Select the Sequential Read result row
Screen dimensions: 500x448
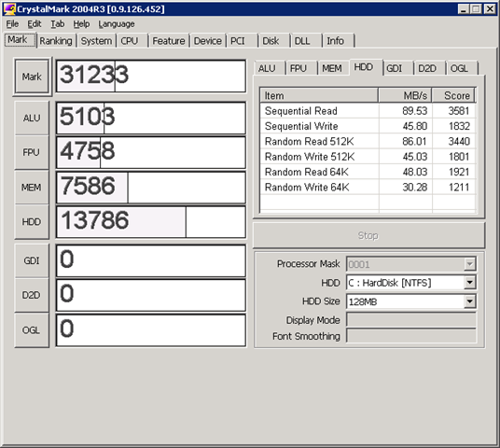tap(368, 111)
